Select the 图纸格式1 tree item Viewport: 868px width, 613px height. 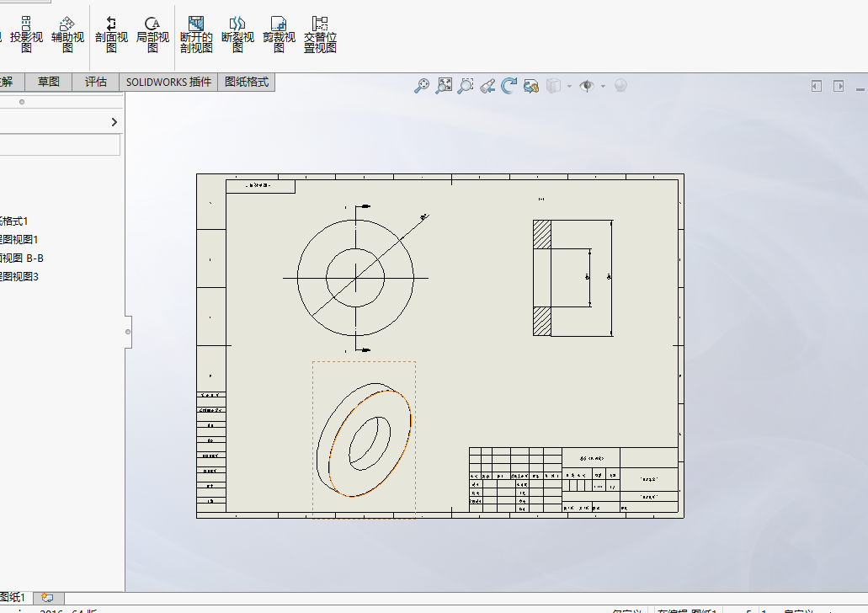(13, 221)
